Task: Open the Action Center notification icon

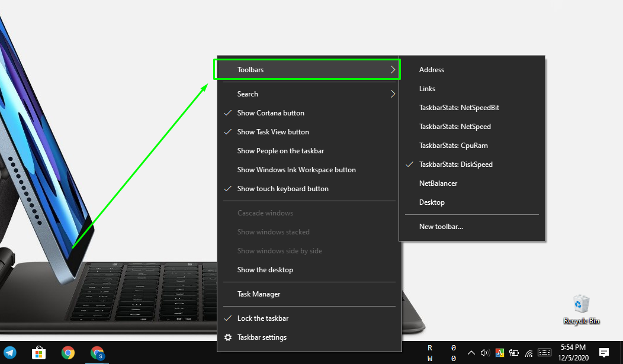Action: click(604, 353)
